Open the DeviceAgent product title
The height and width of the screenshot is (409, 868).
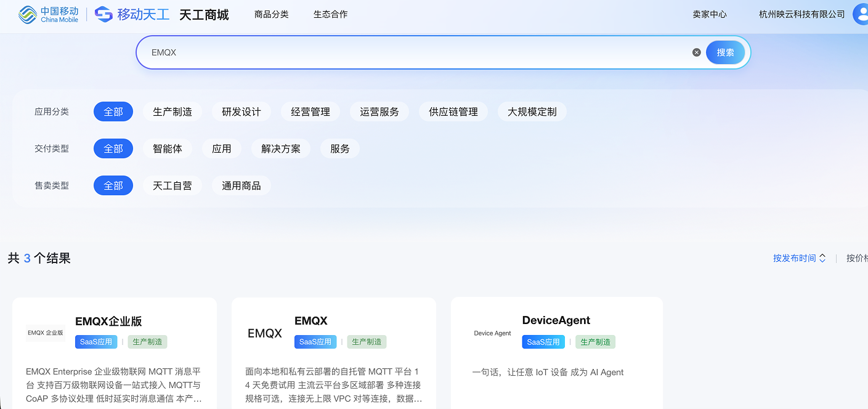click(556, 320)
